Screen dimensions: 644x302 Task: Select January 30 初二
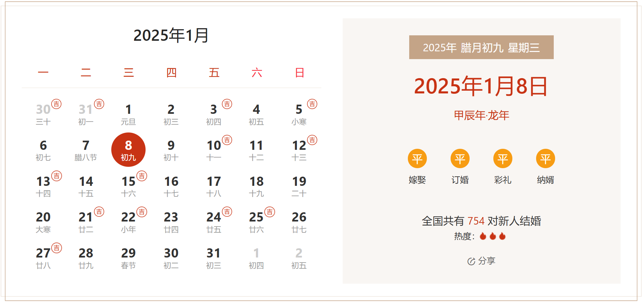coord(171,258)
